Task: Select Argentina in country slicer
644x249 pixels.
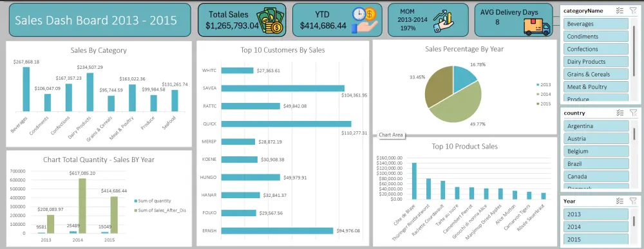Action: [596, 126]
